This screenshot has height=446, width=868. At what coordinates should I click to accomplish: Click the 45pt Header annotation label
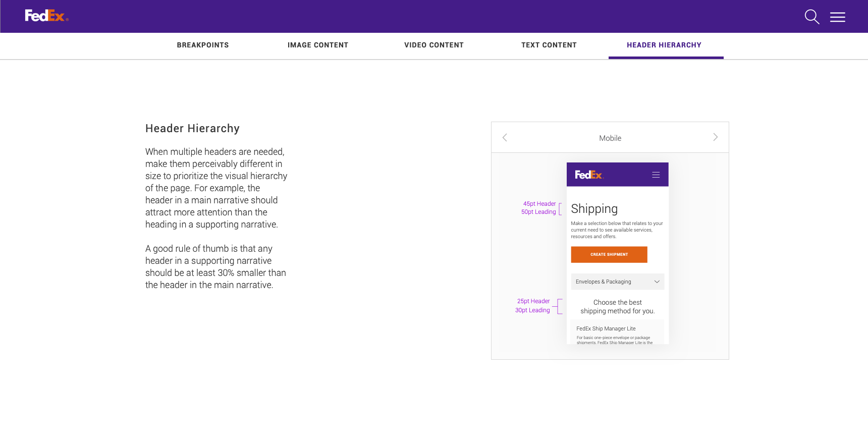[x=539, y=204]
